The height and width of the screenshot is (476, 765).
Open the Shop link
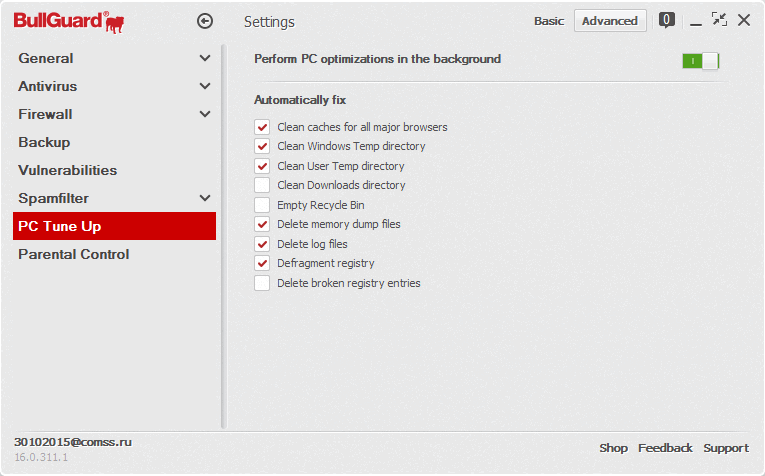pos(613,448)
